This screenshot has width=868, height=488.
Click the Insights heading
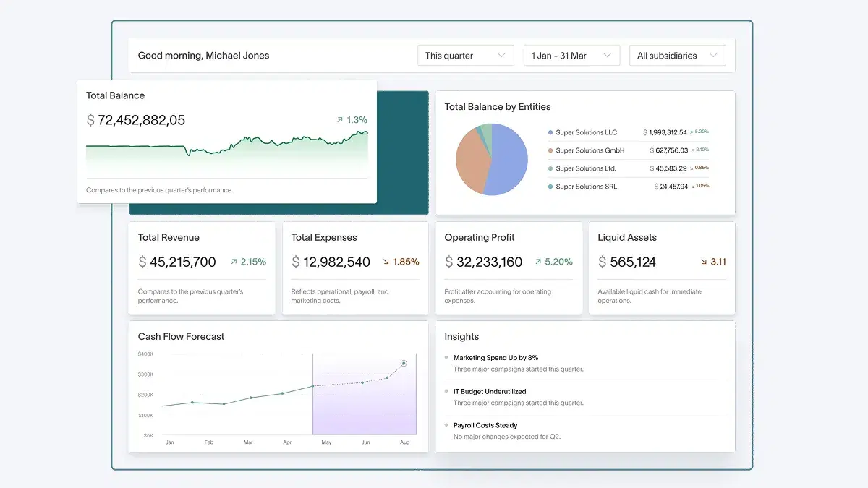pyautogui.click(x=461, y=337)
